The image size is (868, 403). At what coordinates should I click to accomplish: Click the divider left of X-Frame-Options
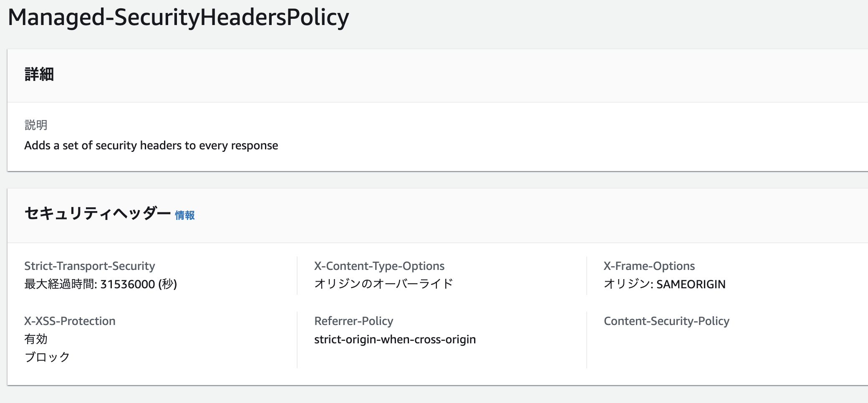587,276
